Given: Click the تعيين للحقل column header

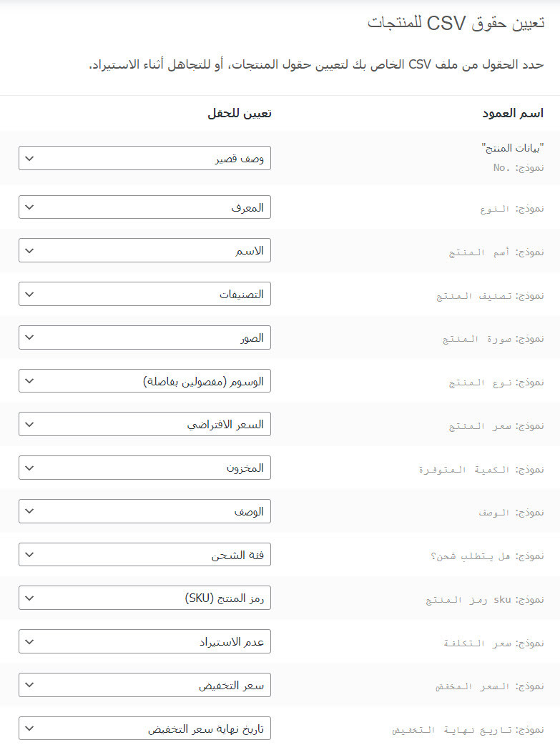Looking at the screenshot, I should (240, 113).
